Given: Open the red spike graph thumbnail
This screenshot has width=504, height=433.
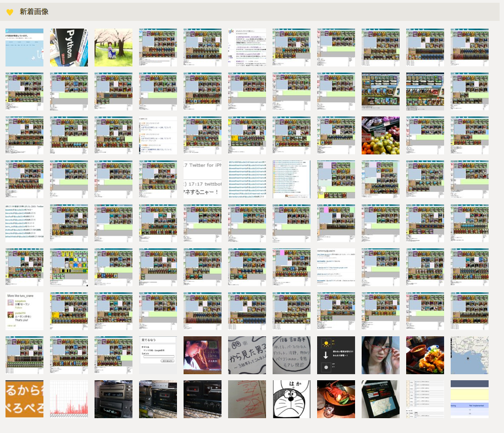Looking at the screenshot, I should [x=69, y=399].
